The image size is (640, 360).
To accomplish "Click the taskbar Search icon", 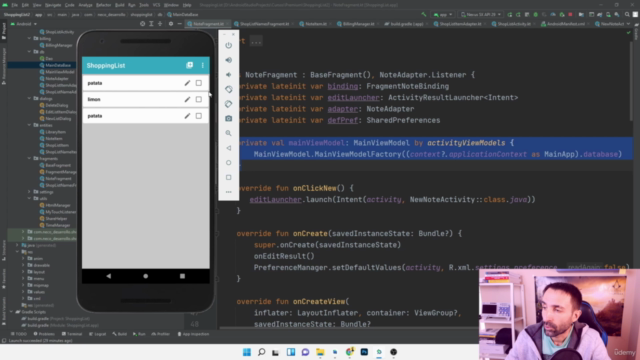I will coord(262,352).
